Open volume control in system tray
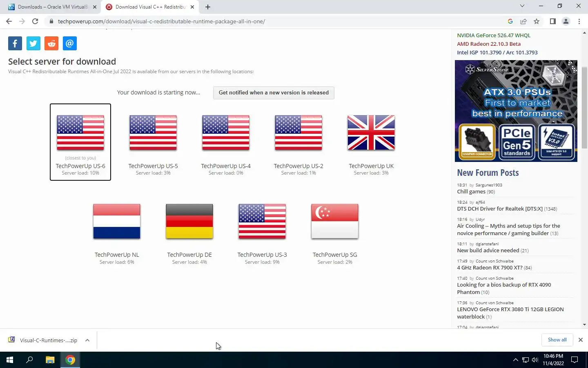 click(x=535, y=360)
